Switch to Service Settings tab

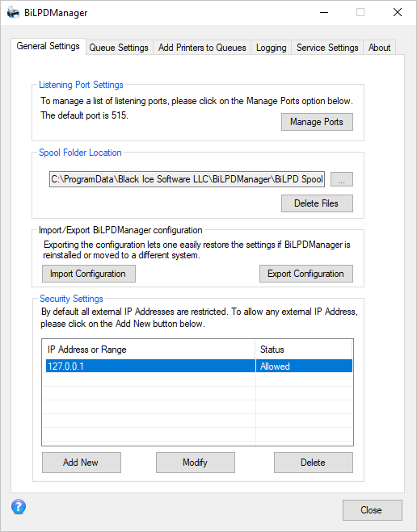[327, 48]
